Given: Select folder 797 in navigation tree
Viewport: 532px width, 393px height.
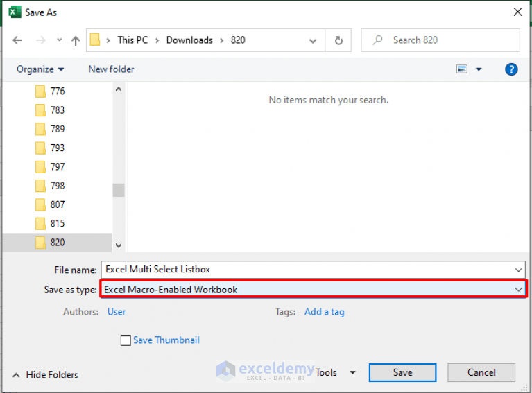Looking at the screenshot, I should click(58, 167).
